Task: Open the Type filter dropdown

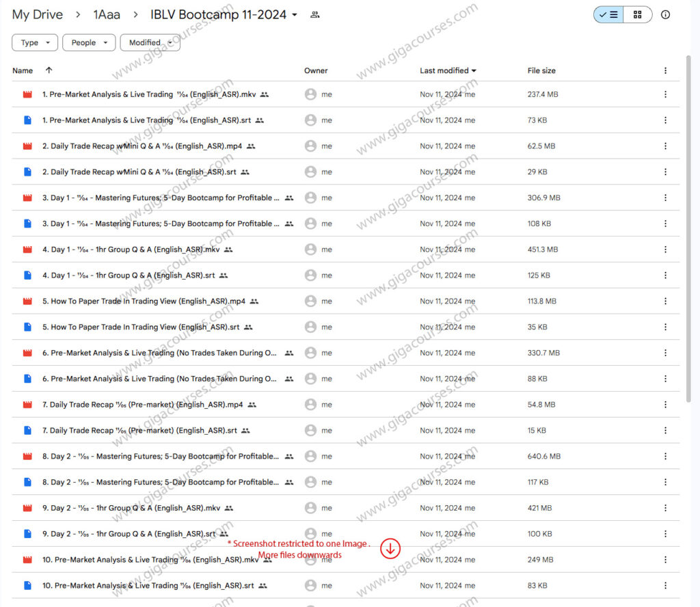Action: [35, 42]
